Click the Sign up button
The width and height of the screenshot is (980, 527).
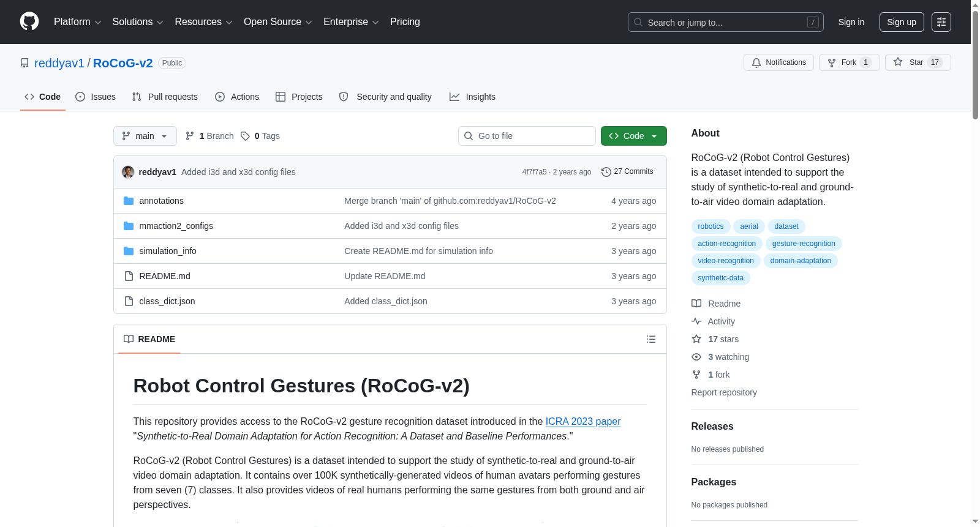[902, 22]
